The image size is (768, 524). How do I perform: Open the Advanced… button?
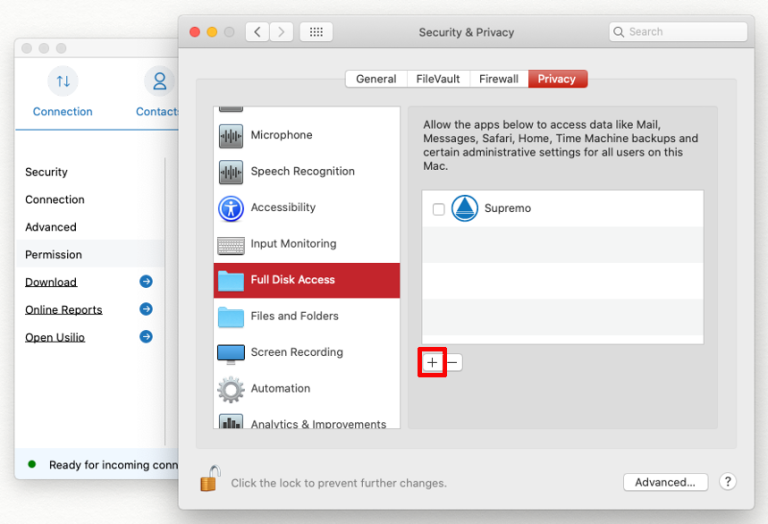pyautogui.click(x=665, y=482)
